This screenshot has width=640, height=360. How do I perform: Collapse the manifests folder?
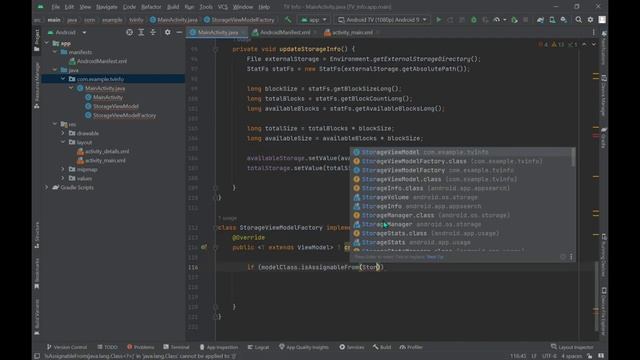tap(55, 52)
